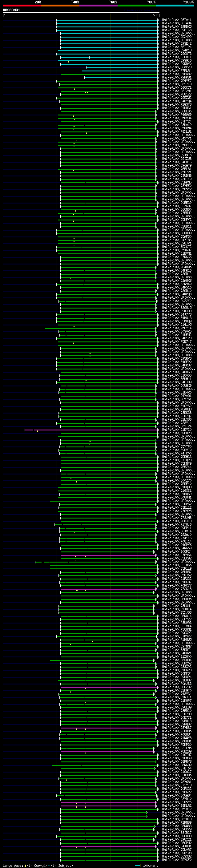
Task: Select hit label UniRef100_Q3D112
Action: click(176, 508)
